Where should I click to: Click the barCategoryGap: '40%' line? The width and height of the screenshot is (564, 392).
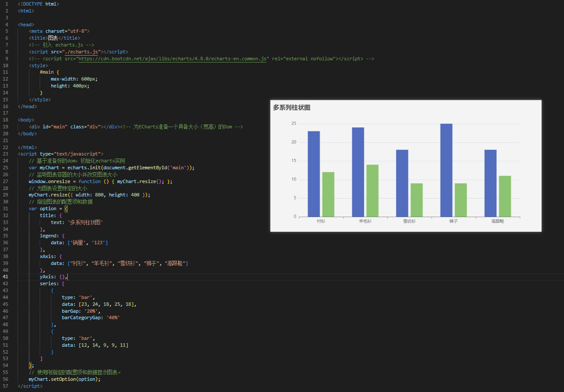coord(91,317)
